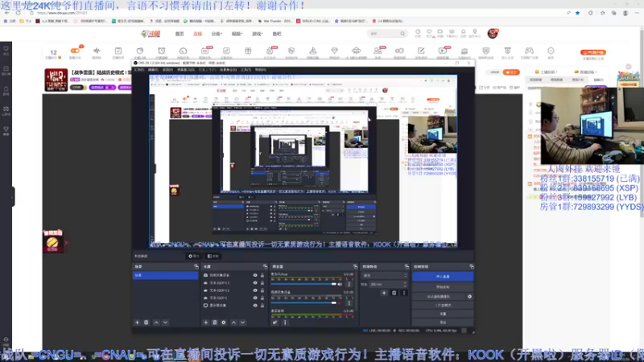Pop out the Audio Mixer dock panel
The width and height of the screenshot is (644, 362).
(355, 267)
